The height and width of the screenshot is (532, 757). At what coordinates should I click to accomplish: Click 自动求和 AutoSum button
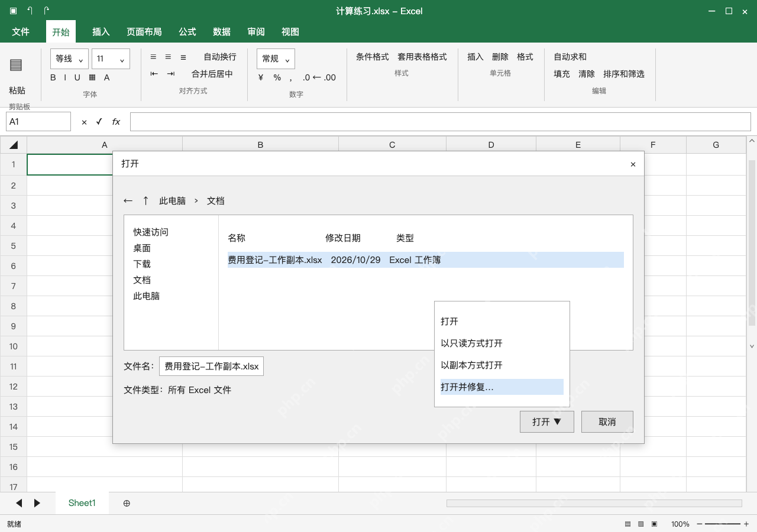pyautogui.click(x=570, y=57)
